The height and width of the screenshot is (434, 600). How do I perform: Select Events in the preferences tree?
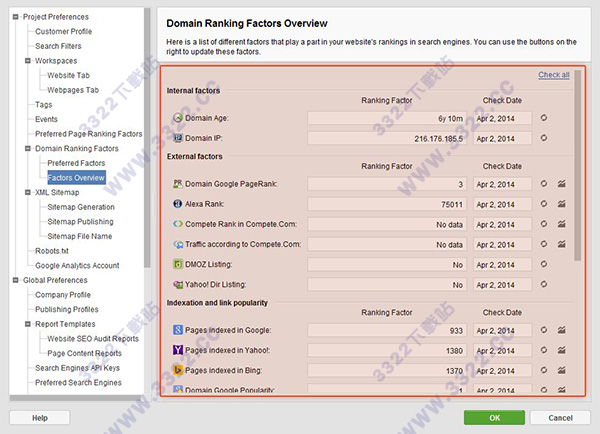pos(46,119)
